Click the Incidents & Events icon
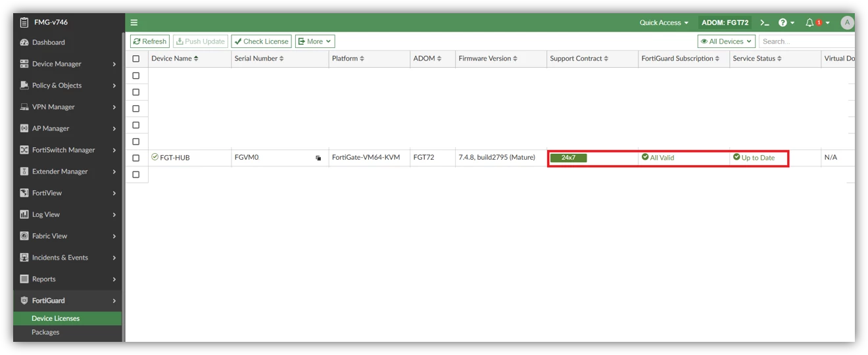Screen dimensions: 868x355 24,258
